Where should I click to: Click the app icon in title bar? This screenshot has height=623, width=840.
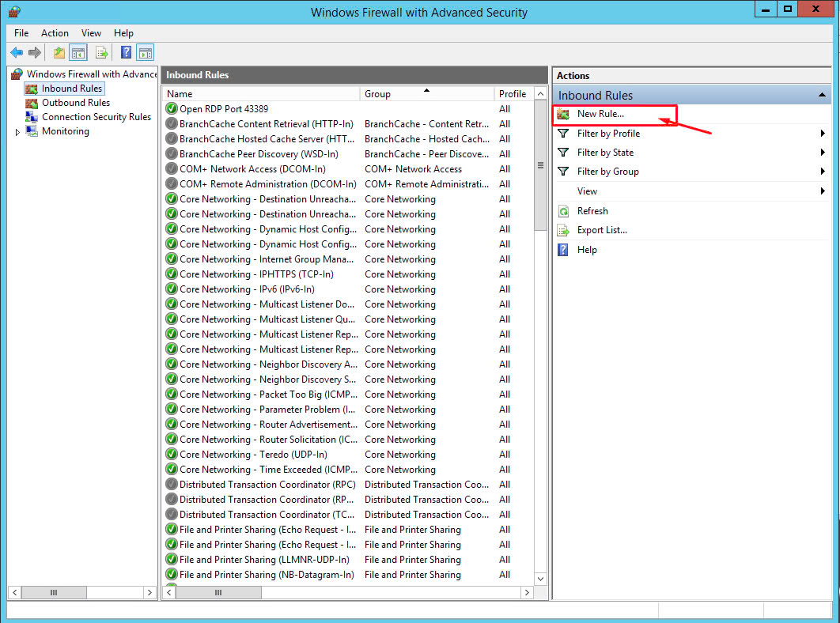point(14,12)
